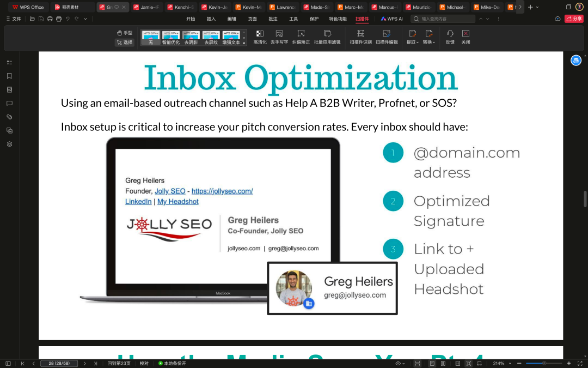Expand the filter gallery more arrow
The image size is (588, 368).
pyautogui.click(x=244, y=43)
